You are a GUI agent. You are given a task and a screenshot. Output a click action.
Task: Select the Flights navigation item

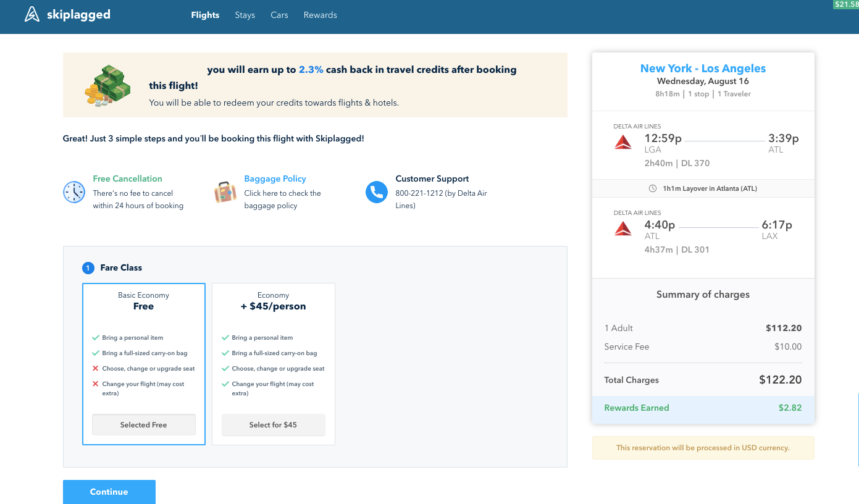coord(205,15)
